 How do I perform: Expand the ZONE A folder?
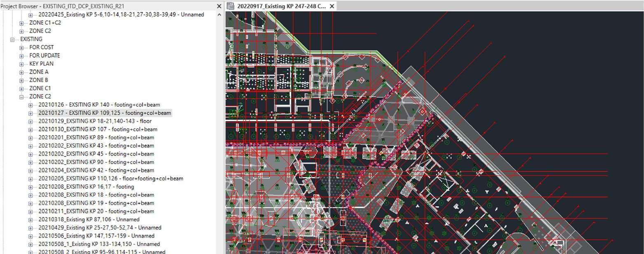pyautogui.click(x=21, y=72)
